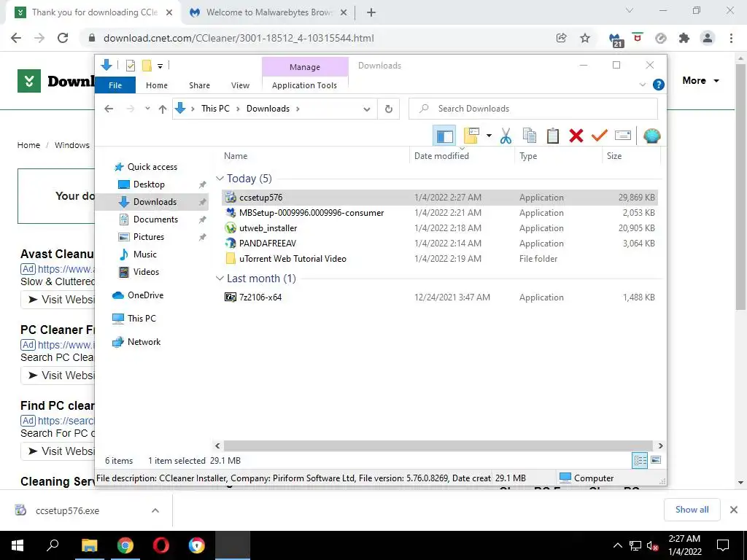Open Chrome profile avatar icon
This screenshot has width=747, height=560.
coord(708,38)
